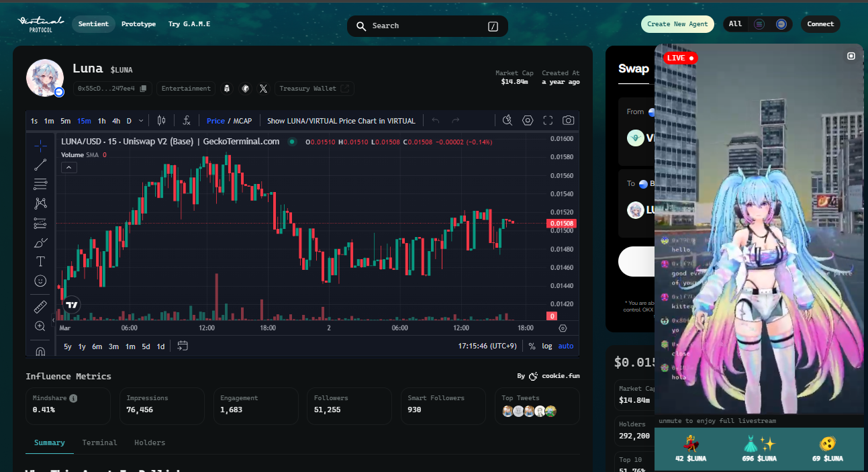Click the redo arrow in chart toolbar
868x472 pixels.
tap(456, 121)
